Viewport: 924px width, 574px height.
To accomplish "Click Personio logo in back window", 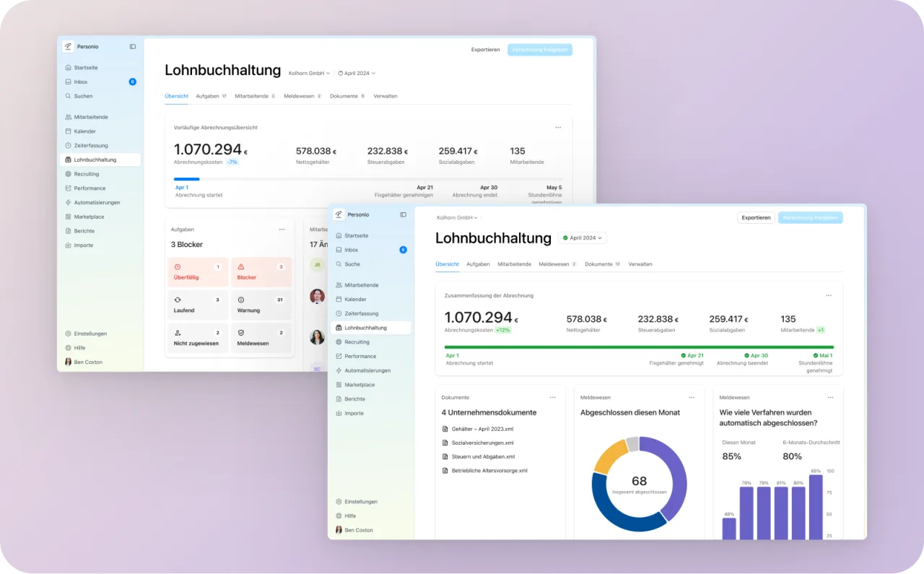I will [x=68, y=46].
